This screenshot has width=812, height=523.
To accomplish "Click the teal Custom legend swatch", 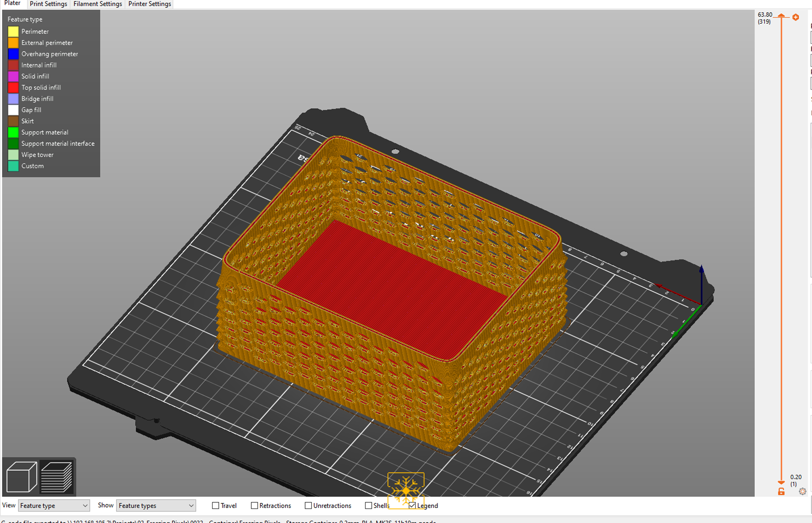I will tap(13, 166).
